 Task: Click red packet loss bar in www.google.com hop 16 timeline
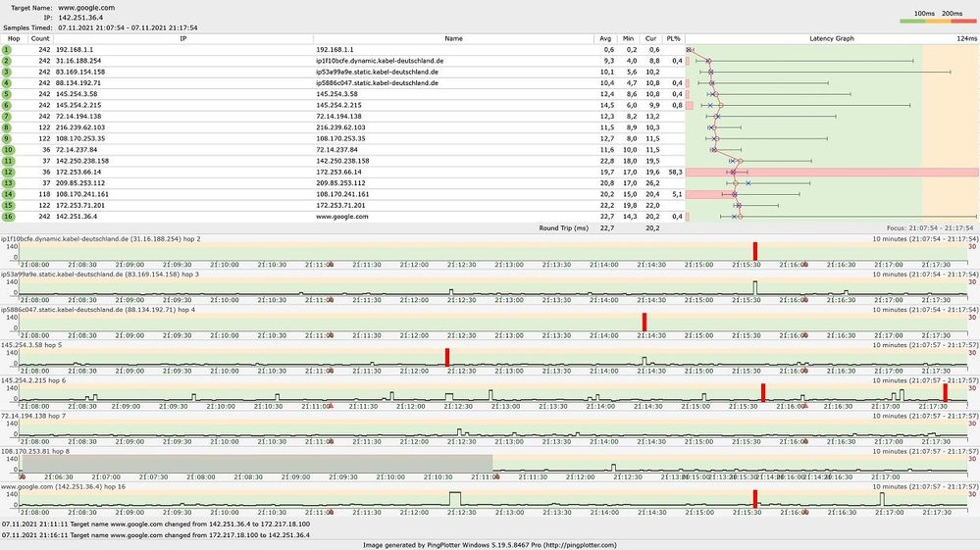[755, 499]
